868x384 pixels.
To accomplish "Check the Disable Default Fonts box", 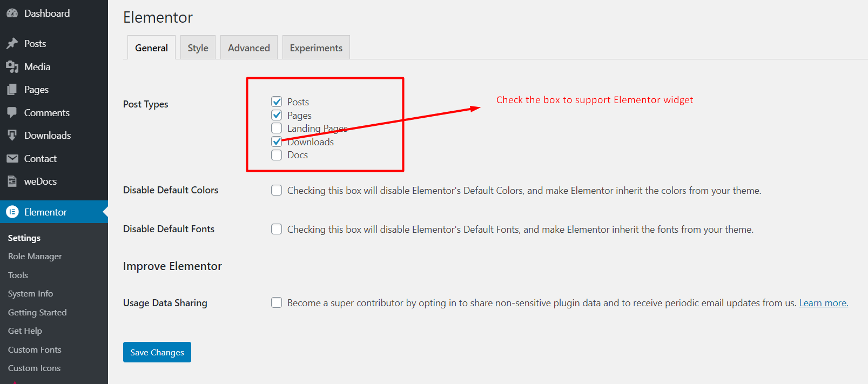I will 277,228.
